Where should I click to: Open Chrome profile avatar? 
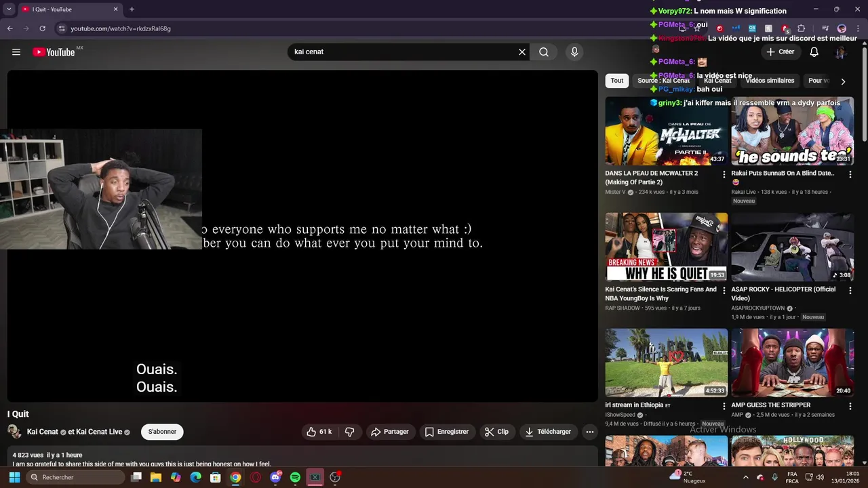(x=842, y=28)
